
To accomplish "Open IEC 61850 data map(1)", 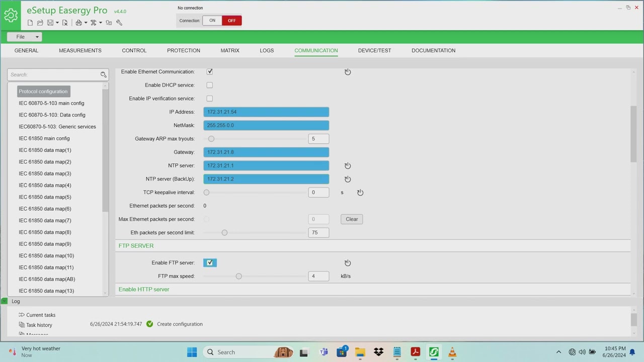I will [x=45, y=150].
